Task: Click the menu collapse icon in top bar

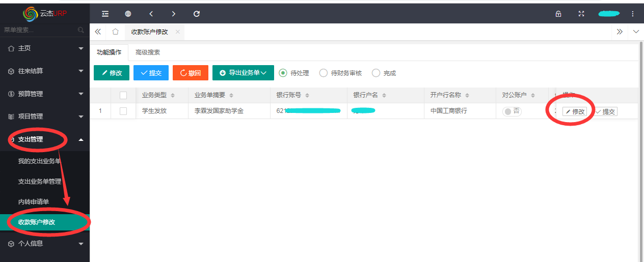Action: [x=105, y=14]
